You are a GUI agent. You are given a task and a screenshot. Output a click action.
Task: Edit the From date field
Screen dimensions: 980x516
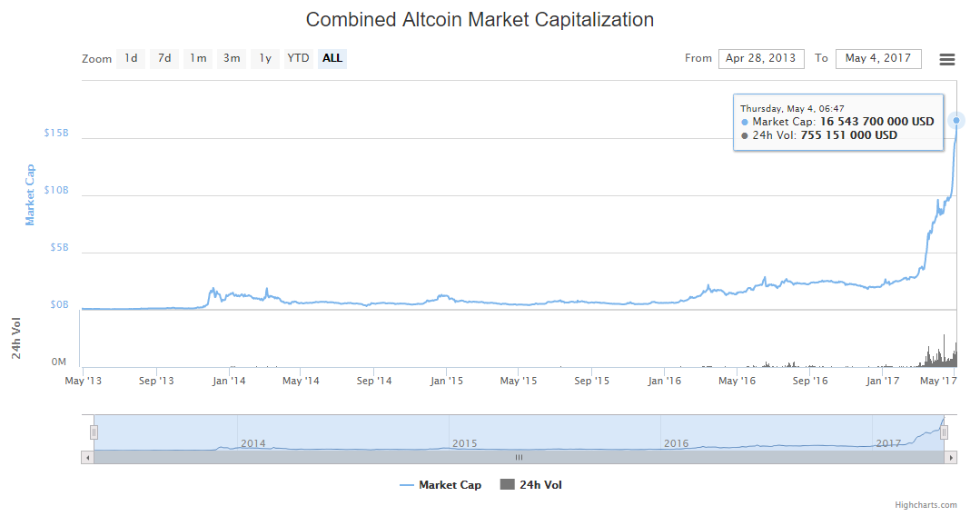tap(761, 59)
